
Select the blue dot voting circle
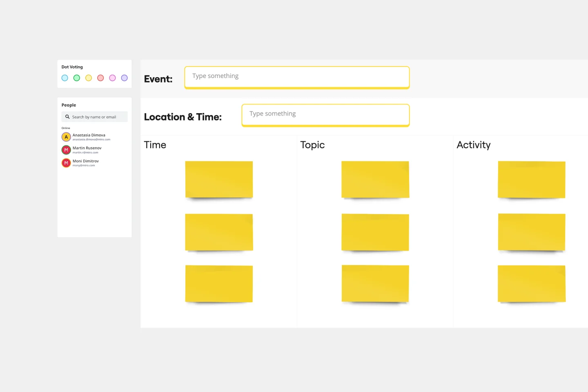tap(65, 78)
